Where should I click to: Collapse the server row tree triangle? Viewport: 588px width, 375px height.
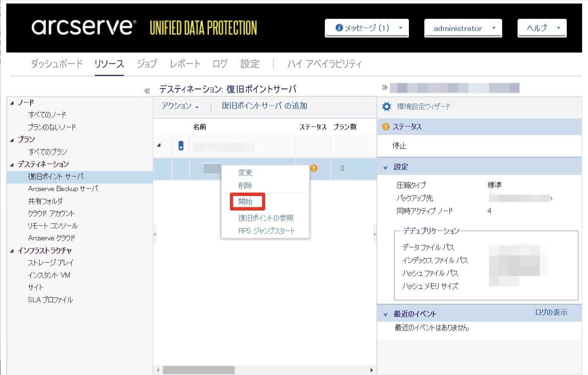(x=159, y=145)
